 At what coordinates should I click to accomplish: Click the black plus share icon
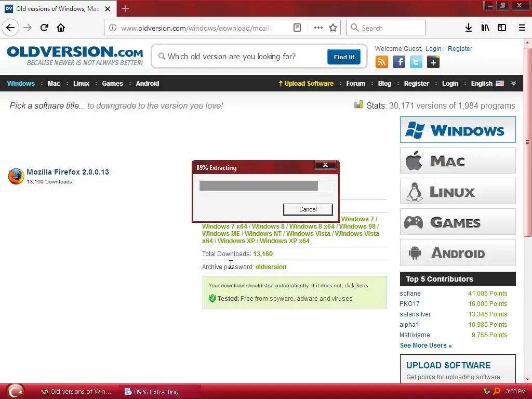tap(433, 62)
